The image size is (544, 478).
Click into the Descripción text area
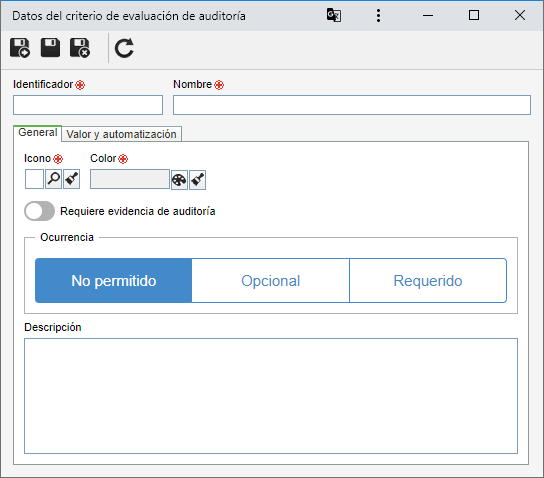271,396
